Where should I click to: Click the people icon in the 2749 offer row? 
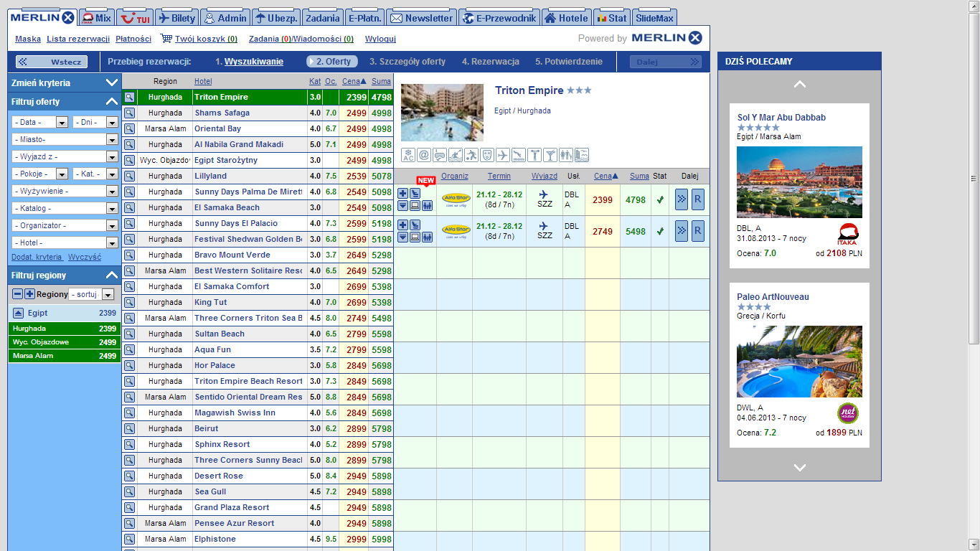coord(427,237)
